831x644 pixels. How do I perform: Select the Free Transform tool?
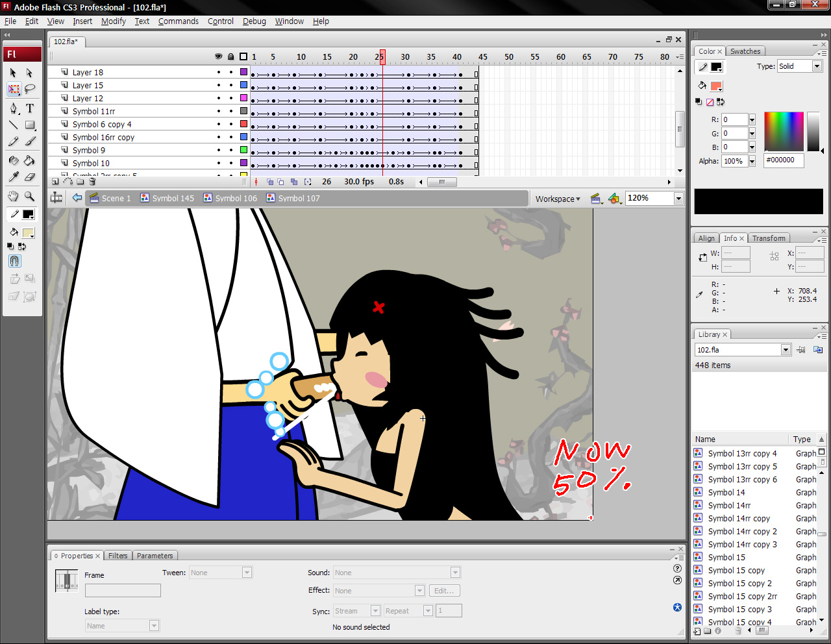click(x=14, y=90)
